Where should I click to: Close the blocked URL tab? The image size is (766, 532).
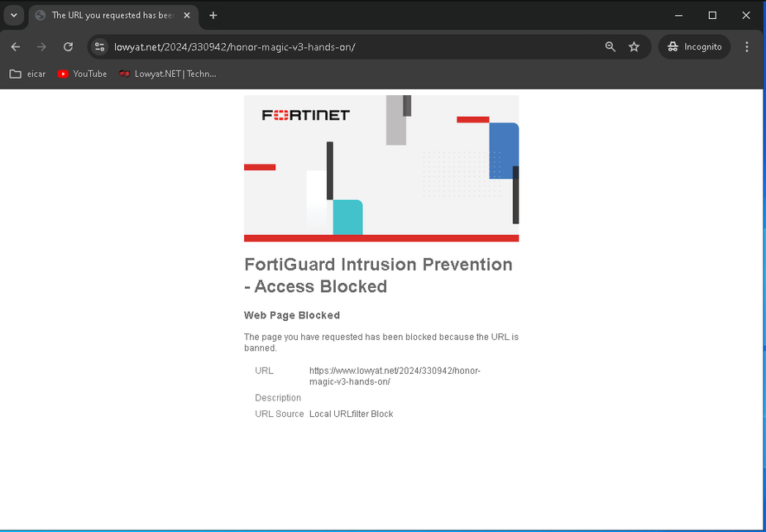click(x=187, y=15)
